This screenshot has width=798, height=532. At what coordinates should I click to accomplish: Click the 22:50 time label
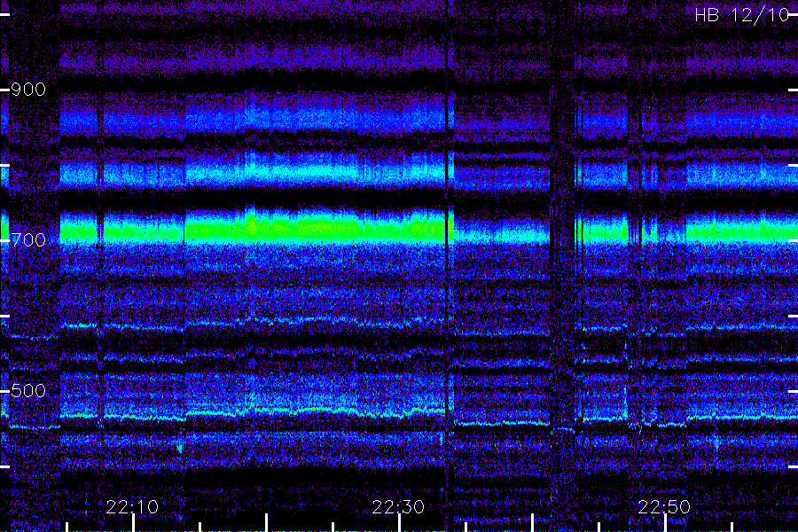(665, 507)
